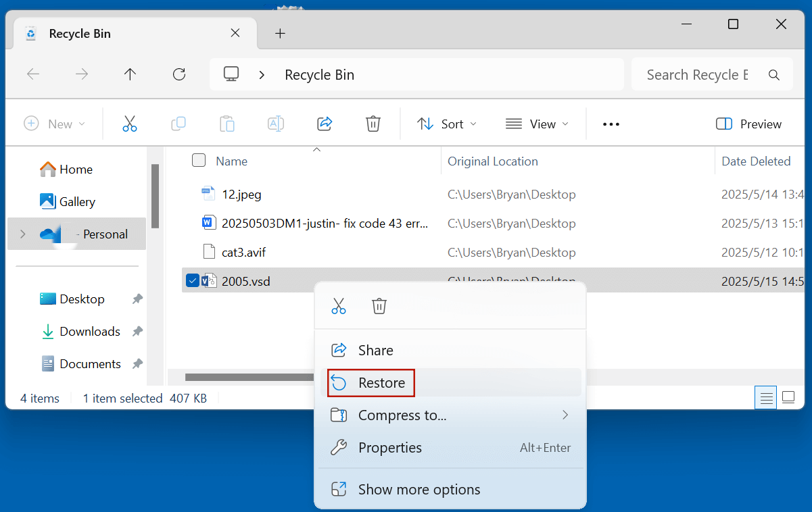Open the Sort dropdown
812x512 pixels.
click(x=446, y=124)
